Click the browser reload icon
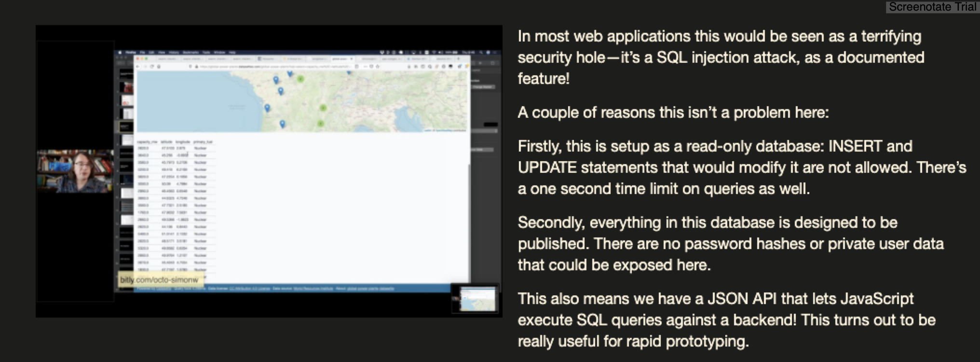980x362 pixels. point(152,67)
